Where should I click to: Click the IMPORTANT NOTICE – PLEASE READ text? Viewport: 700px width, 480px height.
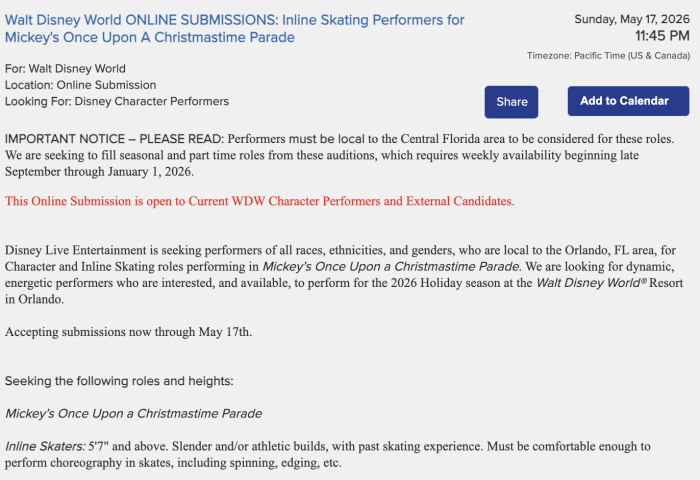point(115,138)
